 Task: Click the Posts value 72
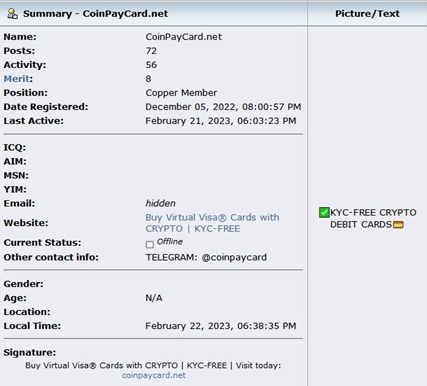pos(151,51)
